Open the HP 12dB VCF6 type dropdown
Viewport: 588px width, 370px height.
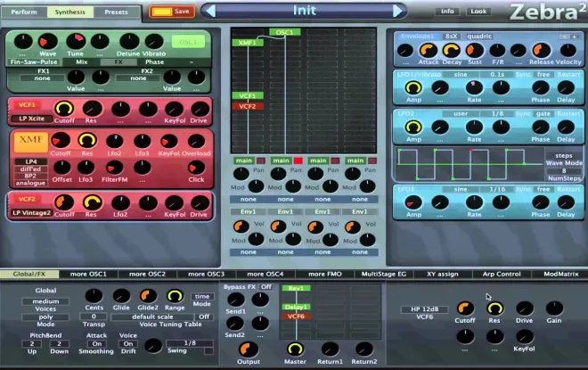click(x=424, y=309)
